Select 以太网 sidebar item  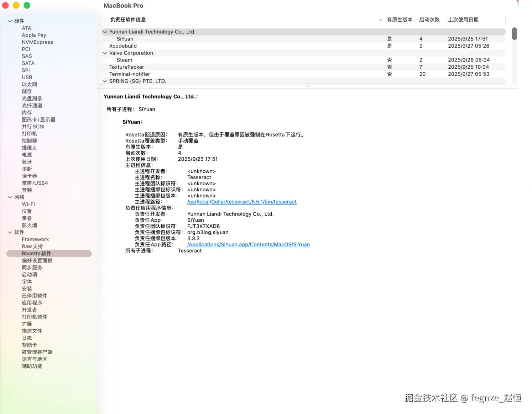[29, 84]
